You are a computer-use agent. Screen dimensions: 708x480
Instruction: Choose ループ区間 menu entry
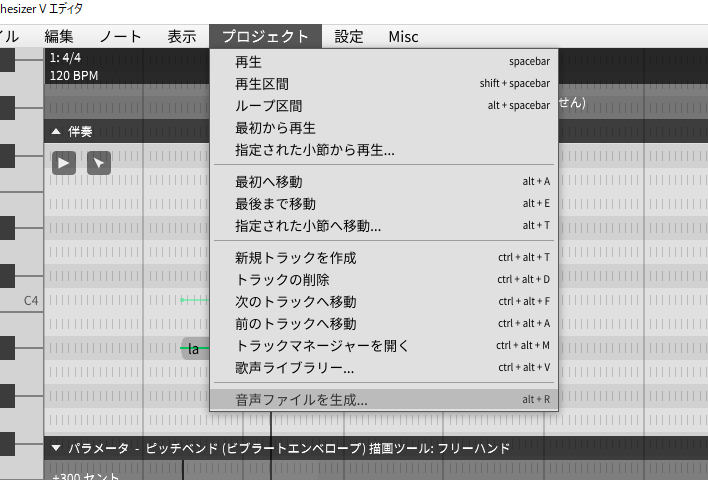384,106
